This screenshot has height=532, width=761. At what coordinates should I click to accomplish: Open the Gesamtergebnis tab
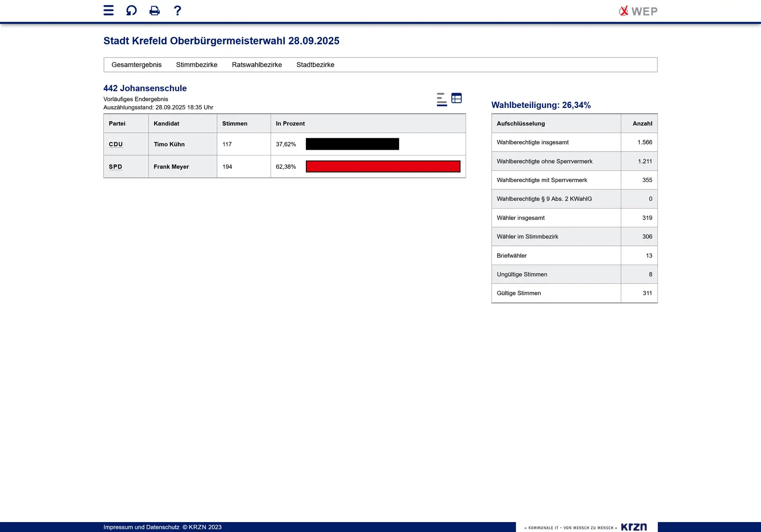pos(137,65)
